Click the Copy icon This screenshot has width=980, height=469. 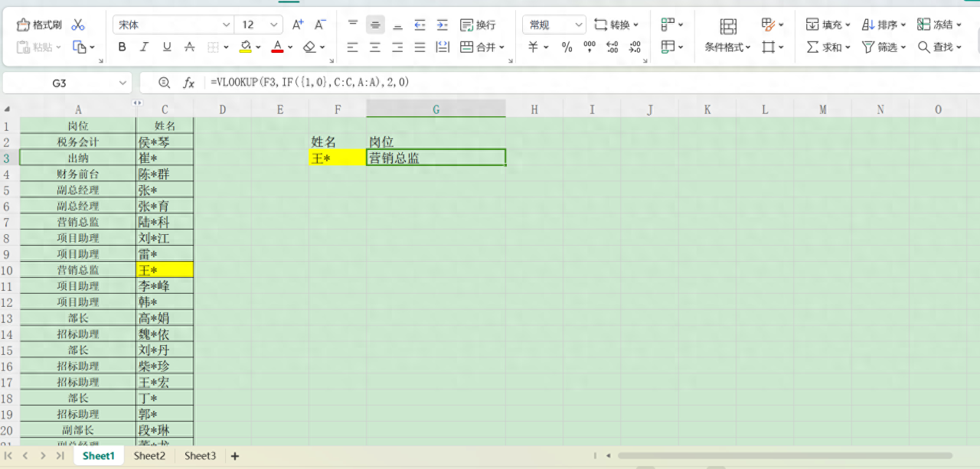pyautogui.click(x=80, y=47)
